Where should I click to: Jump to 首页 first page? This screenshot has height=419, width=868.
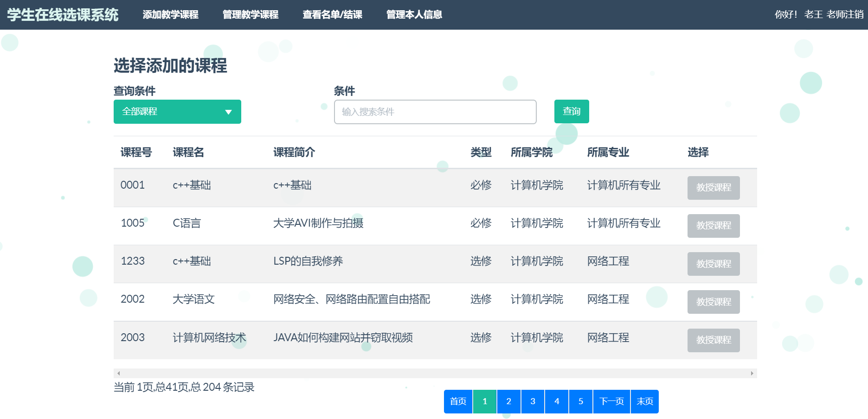458,401
